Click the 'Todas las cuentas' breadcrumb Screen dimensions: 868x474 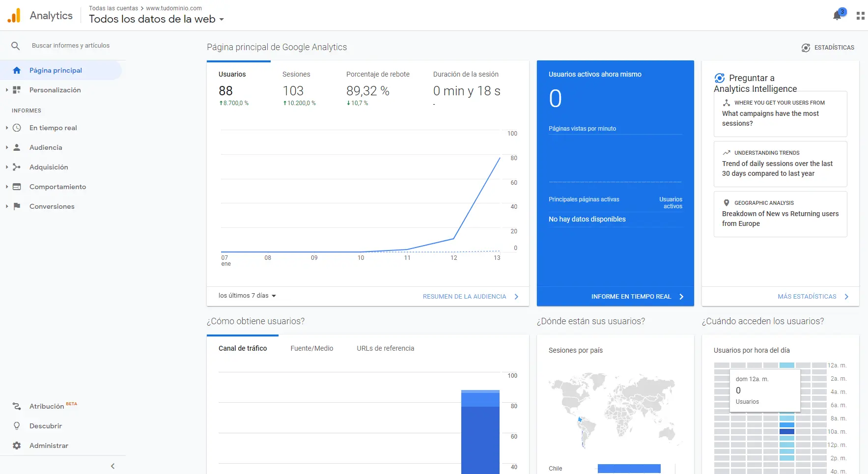click(113, 8)
